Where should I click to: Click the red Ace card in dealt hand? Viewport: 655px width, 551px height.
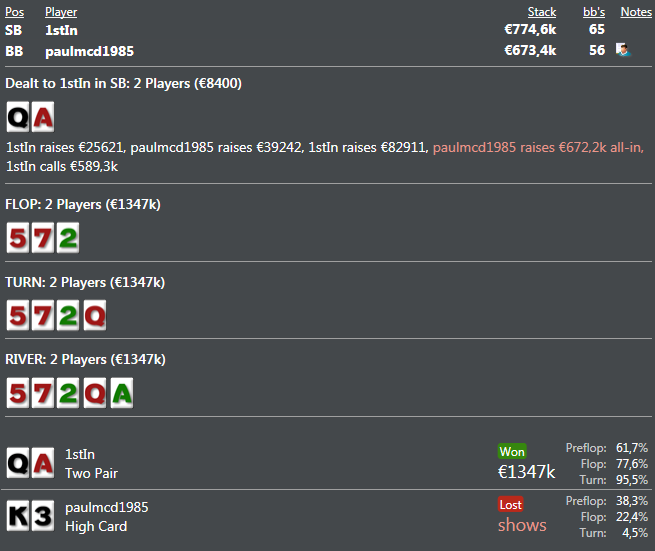tap(43, 117)
